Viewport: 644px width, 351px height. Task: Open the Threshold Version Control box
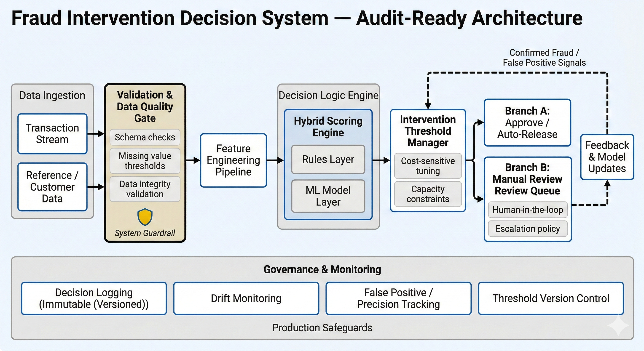pyautogui.click(x=551, y=298)
